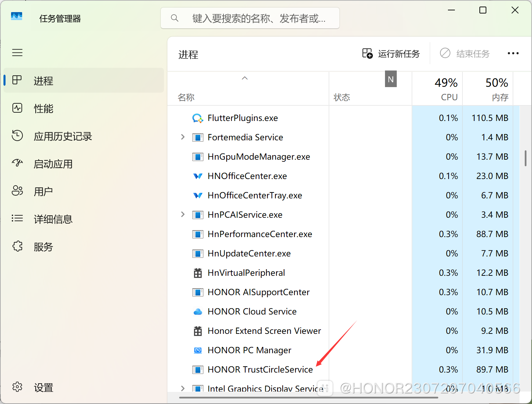Image resolution: width=532 pixels, height=404 pixels.
Task: Open the 用户 users tab
Action: pos(84,191)
